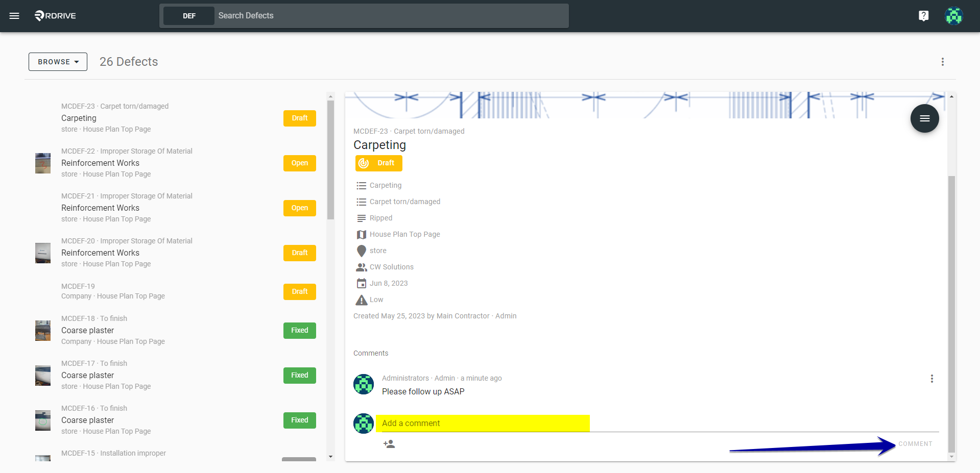Click the add person icon below the comment box

click(x=389, y=444)
